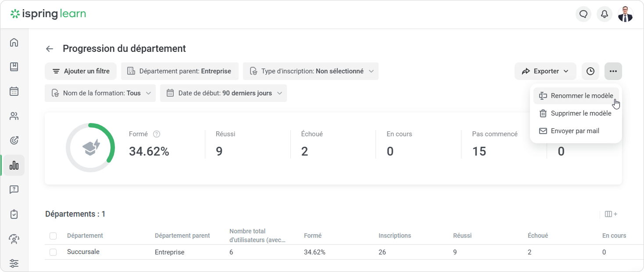Open the Home icon in sidebar
This screenshot has height=272, width=644.
pos(14,43)
